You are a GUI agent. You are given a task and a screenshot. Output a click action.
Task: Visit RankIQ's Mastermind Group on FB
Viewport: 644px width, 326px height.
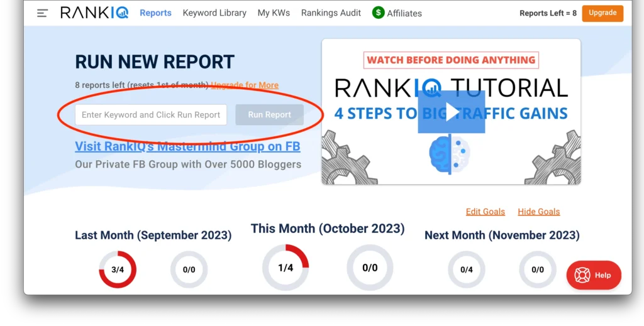point(187,146)
